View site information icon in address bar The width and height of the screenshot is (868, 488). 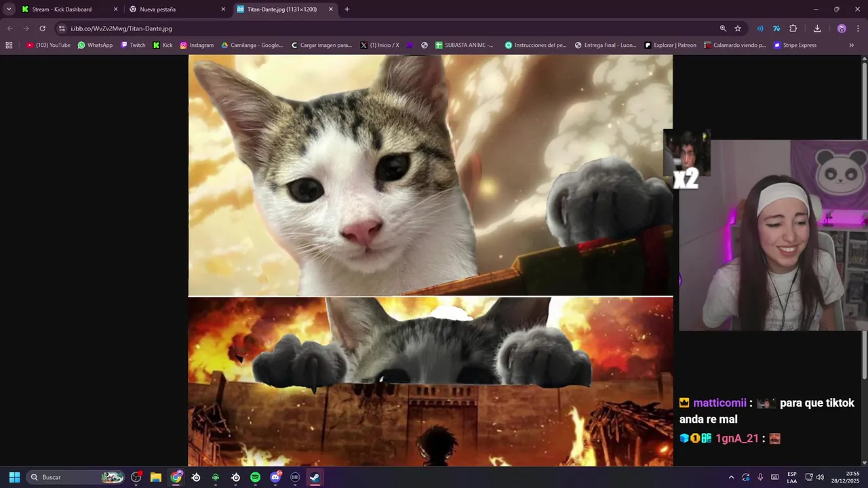click(62, 28)
